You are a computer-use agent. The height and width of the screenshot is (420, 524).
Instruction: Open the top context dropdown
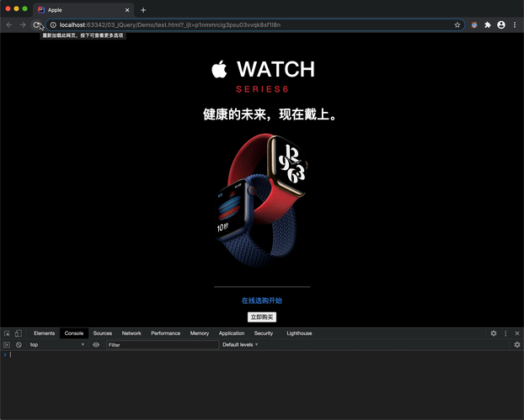(56, 345)
